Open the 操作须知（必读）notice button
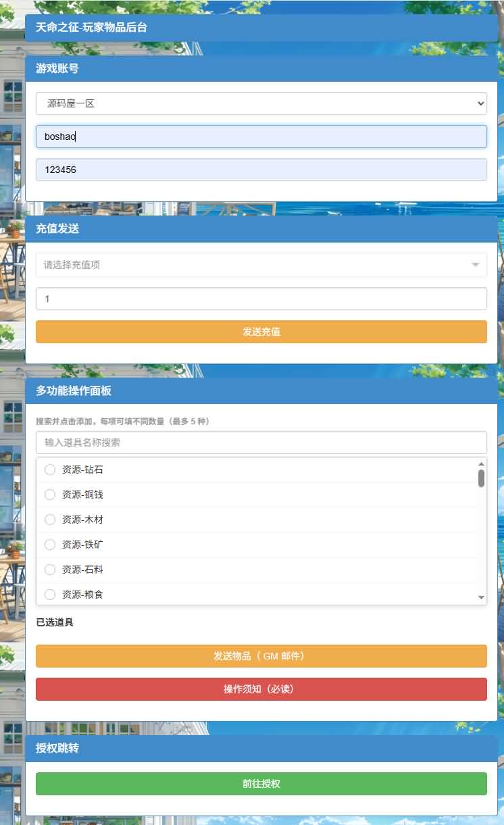 point(261,689)
